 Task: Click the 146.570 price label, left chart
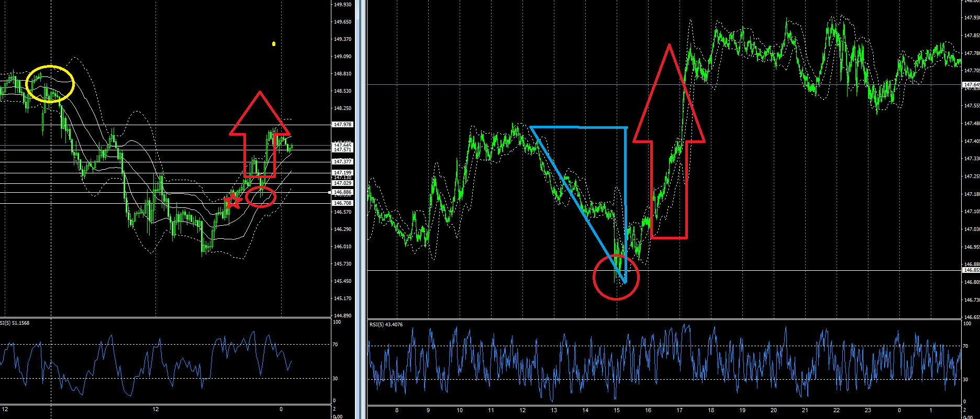(342, 212)
